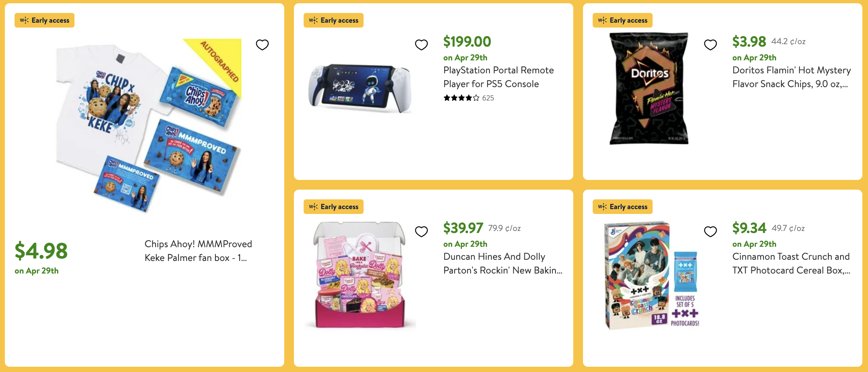Favorite the Chips Ahoy Keke Palmer fan box
This screenshot has height=372, width=868.
(262, 45)
